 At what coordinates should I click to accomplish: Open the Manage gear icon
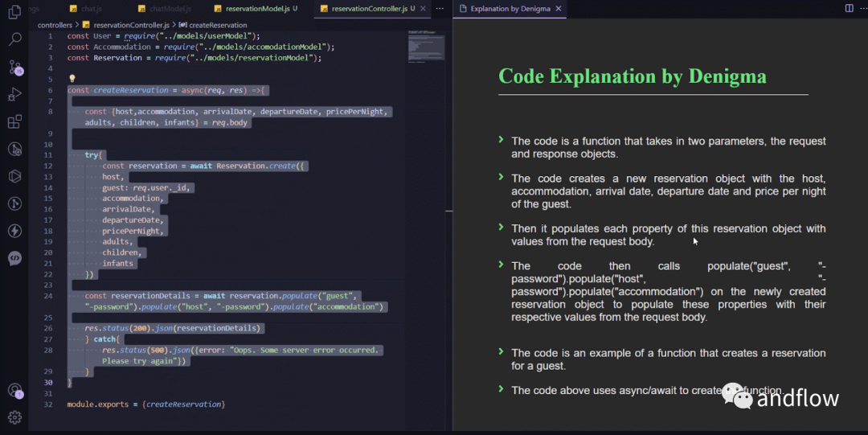[15, 417]
